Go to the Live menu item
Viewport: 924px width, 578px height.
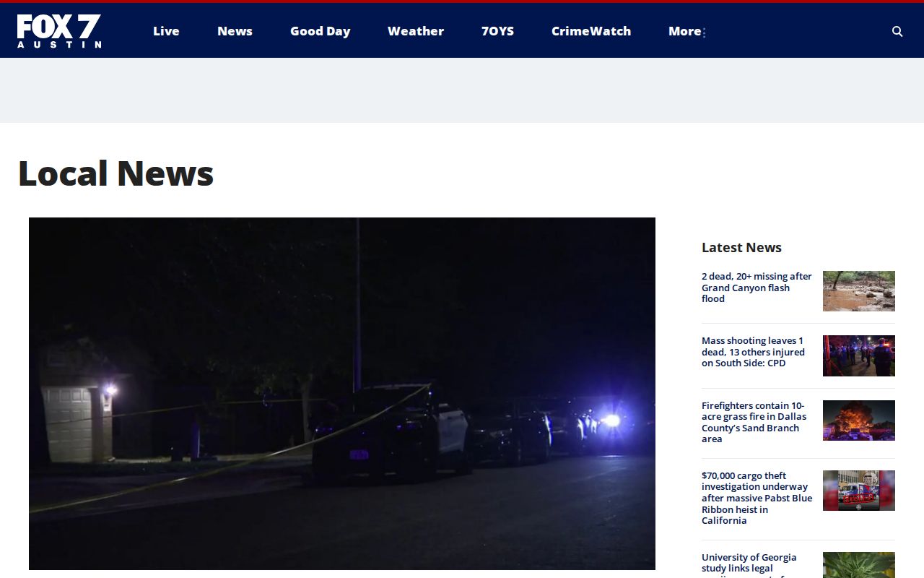click(x=166, y=31)
